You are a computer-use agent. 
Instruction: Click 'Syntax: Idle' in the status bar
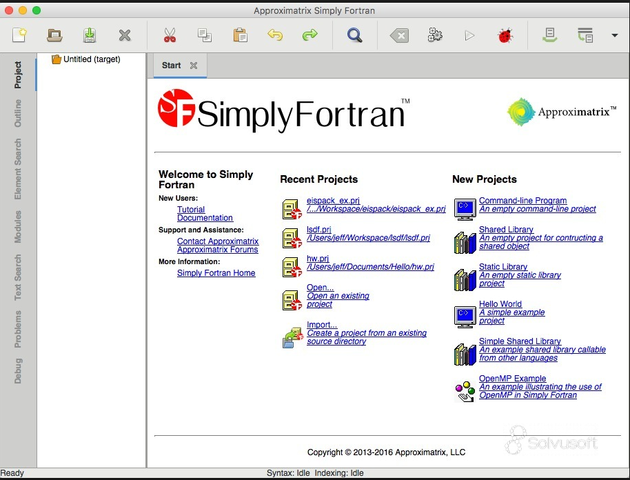tap(288, 473)
